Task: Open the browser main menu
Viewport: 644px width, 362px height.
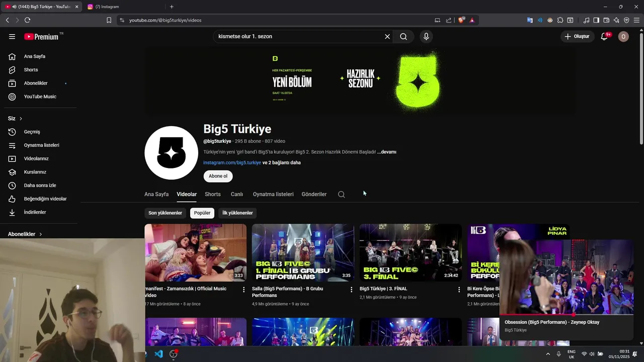Action: [637, 20]
